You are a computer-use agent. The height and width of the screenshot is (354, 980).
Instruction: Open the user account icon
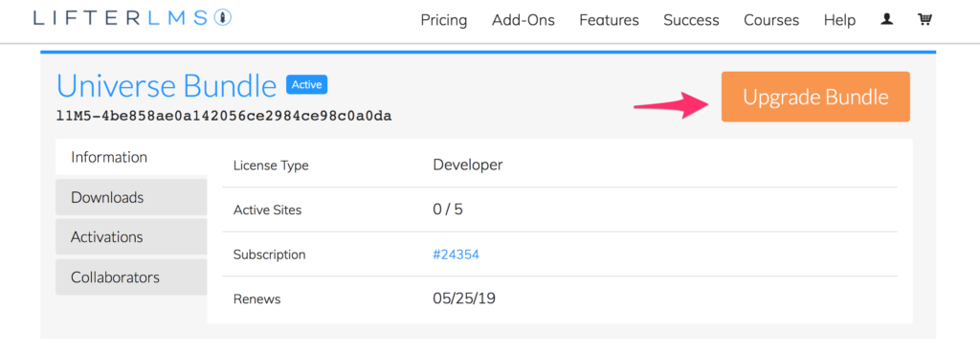(886, 20)
